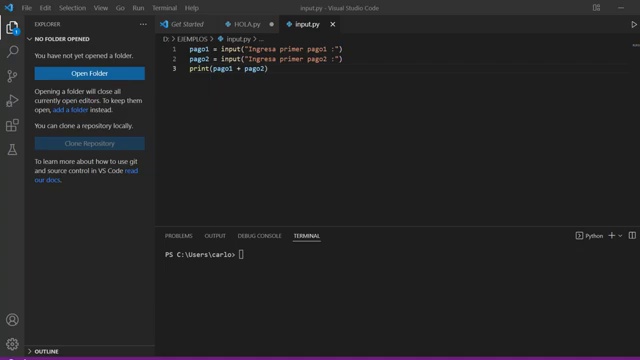This screenshot has width=640, height=360.
Task: Place cursor on print(pago1 + pago2) line
Action: click(x=228, y=69)
